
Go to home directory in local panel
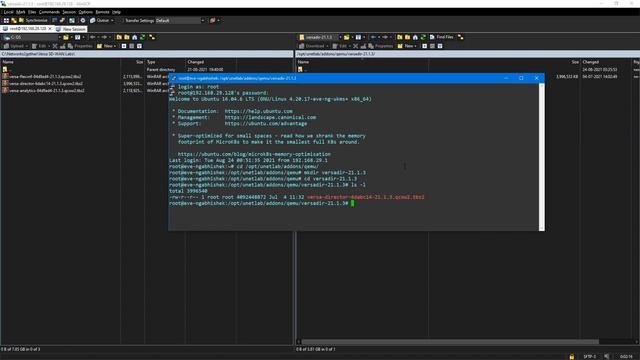pos(135,37)
